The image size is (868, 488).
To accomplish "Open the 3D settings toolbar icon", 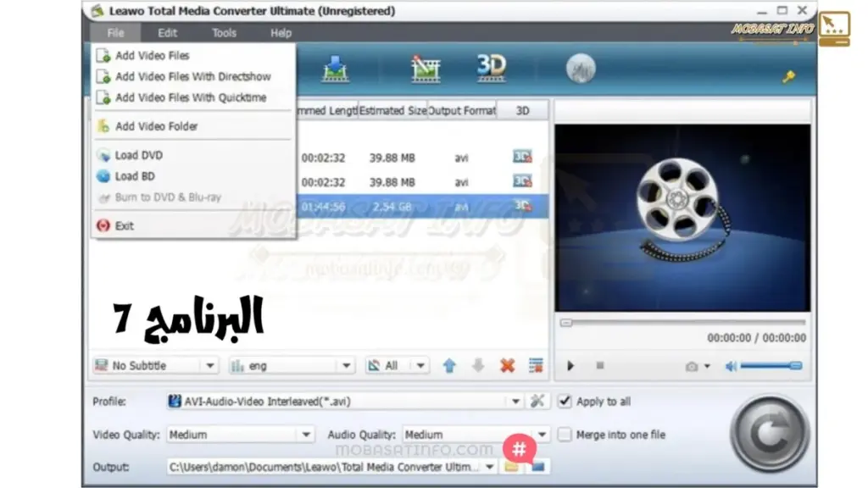I will (491, 68).
